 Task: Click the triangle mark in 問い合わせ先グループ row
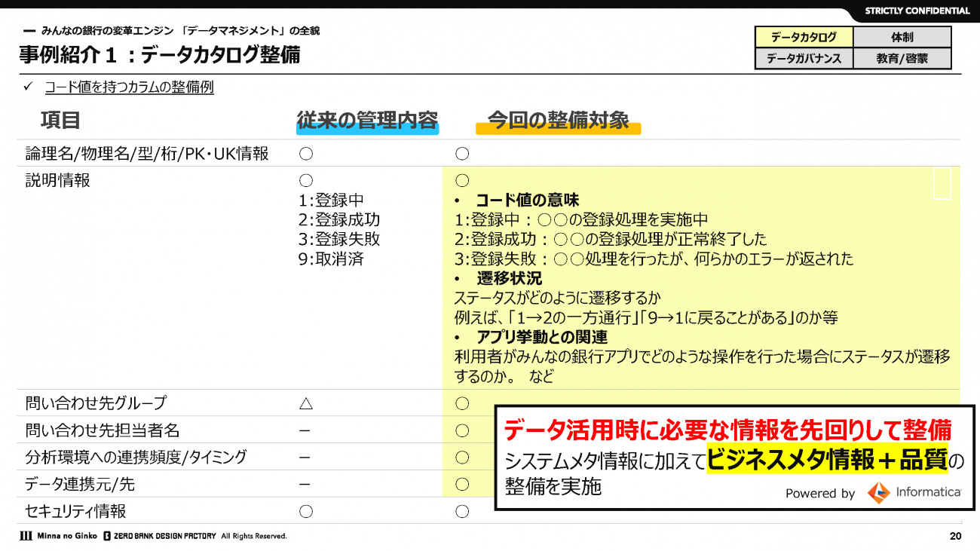click(x=305, y=403)
